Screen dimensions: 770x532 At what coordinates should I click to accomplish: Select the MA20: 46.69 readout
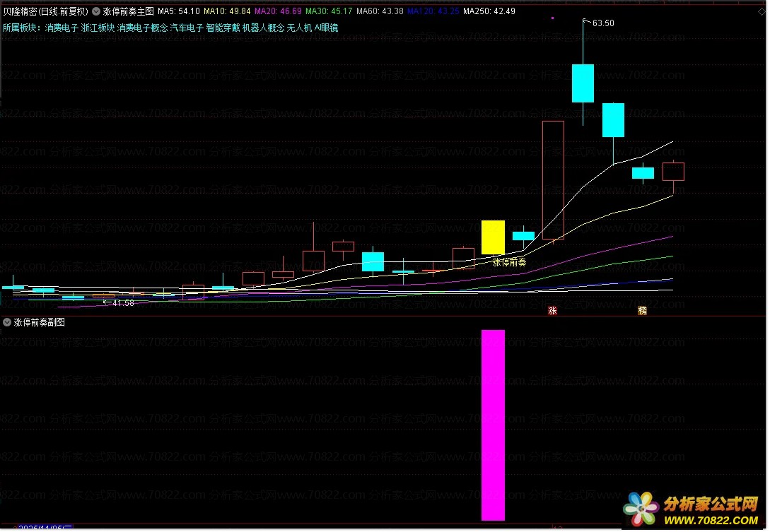278,11
